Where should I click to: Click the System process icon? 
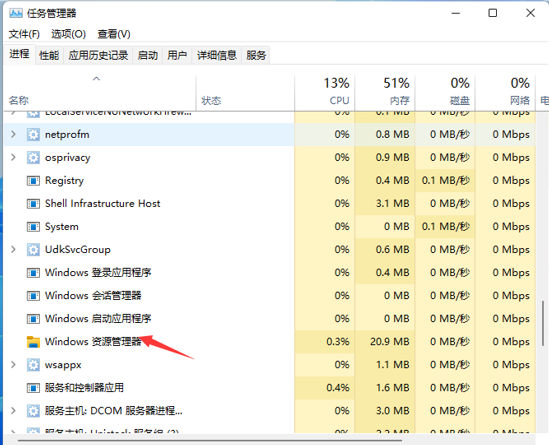(x=33, y=227)
